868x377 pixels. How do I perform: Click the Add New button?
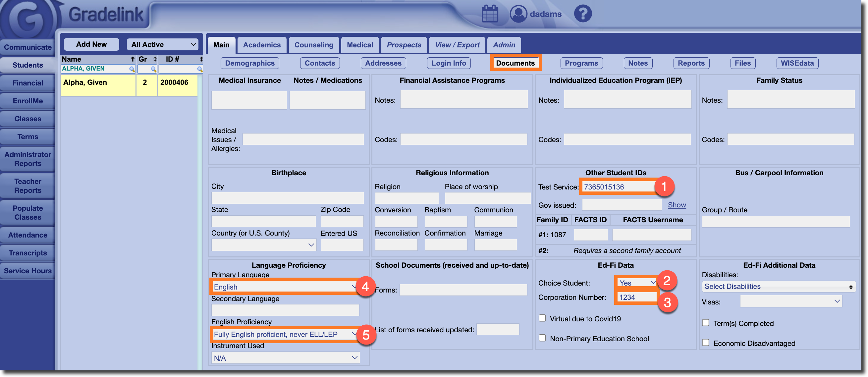coord(91,44)
